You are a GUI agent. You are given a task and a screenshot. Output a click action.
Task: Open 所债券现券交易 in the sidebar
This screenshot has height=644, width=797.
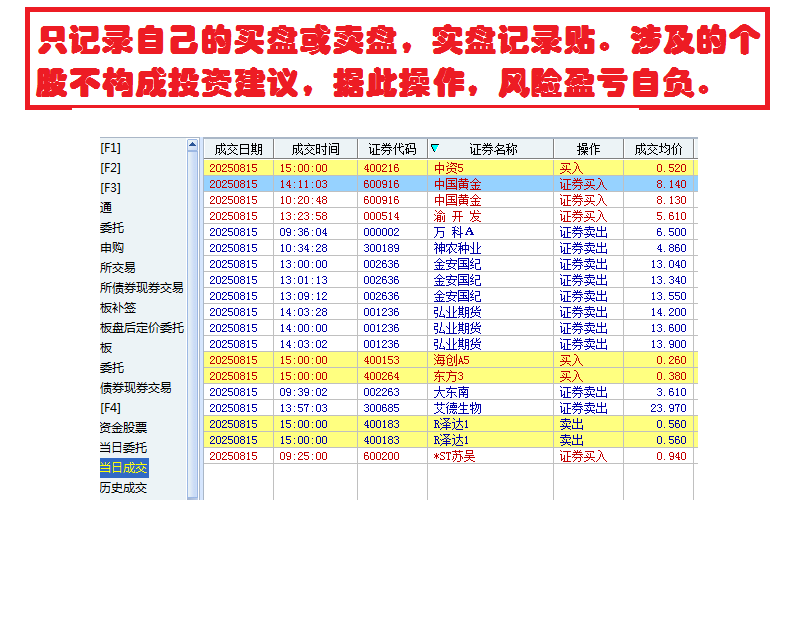(141, 288)
